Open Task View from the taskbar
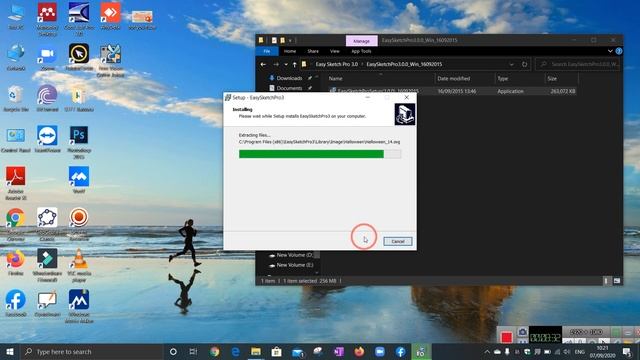The width and height of the screenshot is (640, 360). (193, 351)
